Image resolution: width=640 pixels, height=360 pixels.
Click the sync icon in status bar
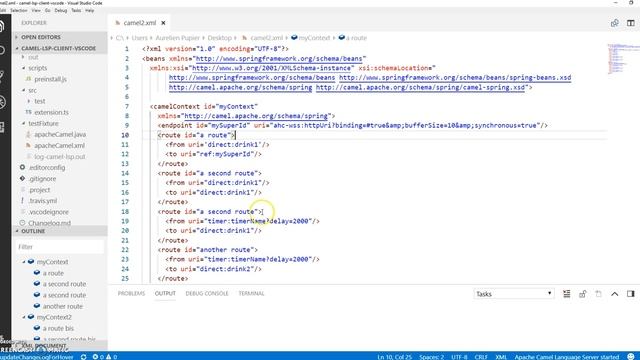[83, 357]
